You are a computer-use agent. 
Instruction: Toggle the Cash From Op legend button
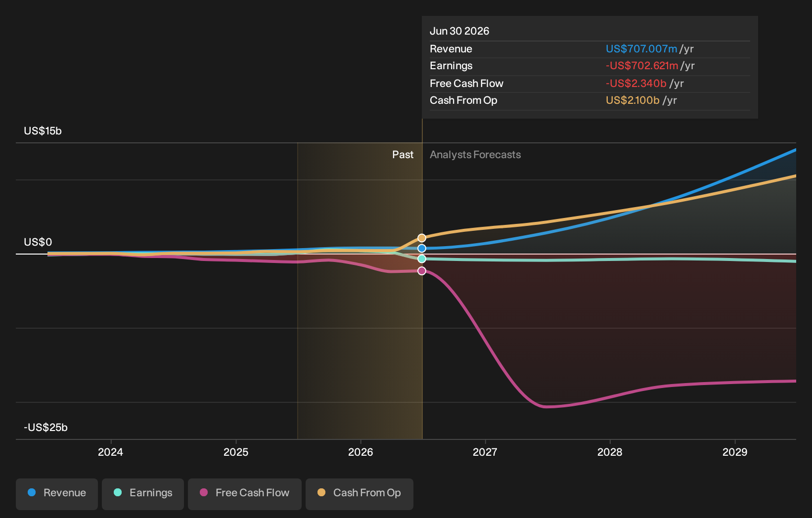point(360,494)
